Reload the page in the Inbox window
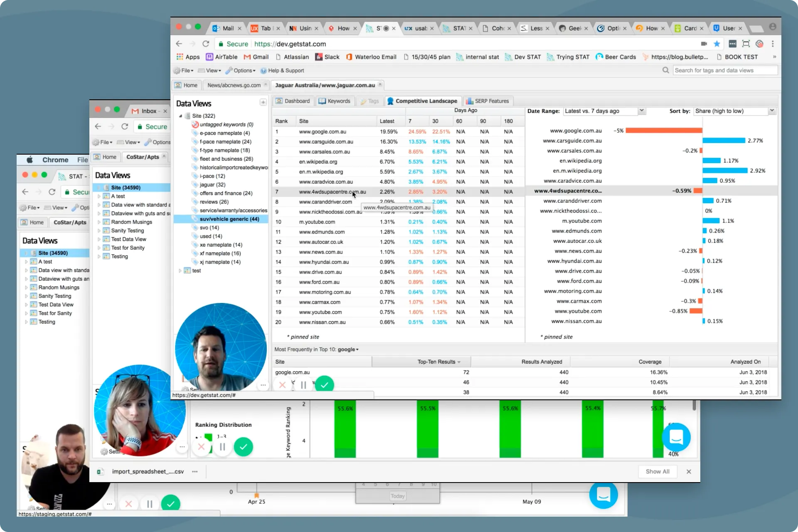This screenshot has width=798, height=532. coord(125,126)
